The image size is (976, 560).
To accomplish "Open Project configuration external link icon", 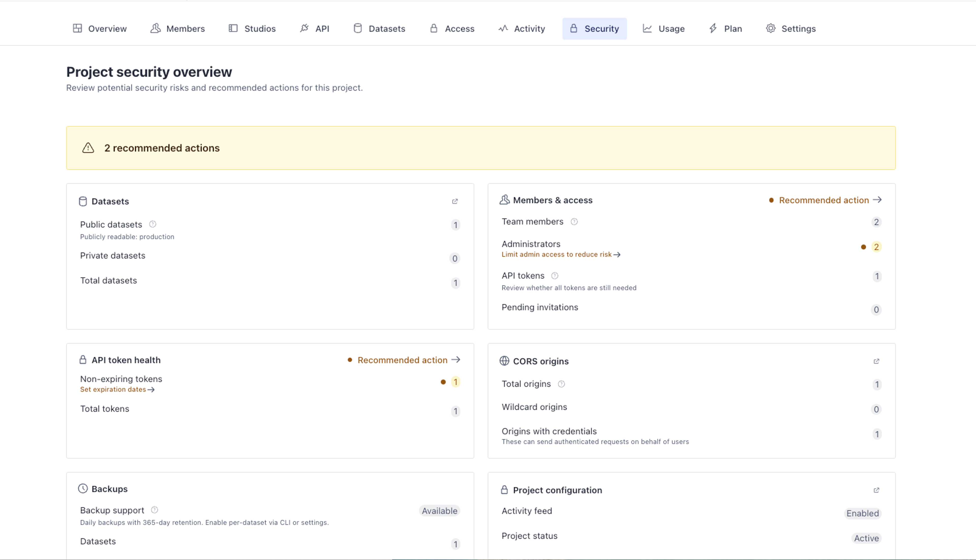I will point(876,490).
